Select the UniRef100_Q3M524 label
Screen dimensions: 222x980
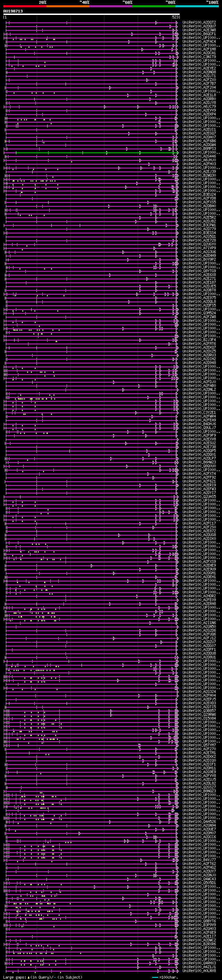pyautogui.click(x=199, y=313)
